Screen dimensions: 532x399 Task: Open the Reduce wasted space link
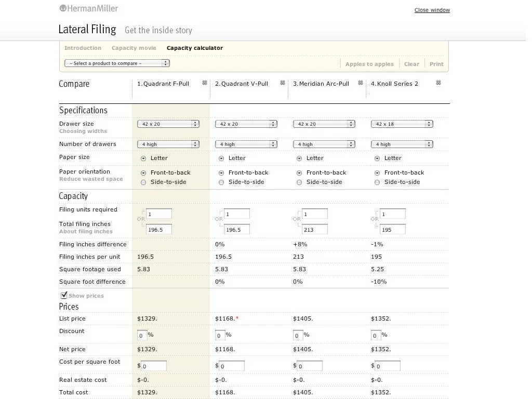click(x=91, y=179)
